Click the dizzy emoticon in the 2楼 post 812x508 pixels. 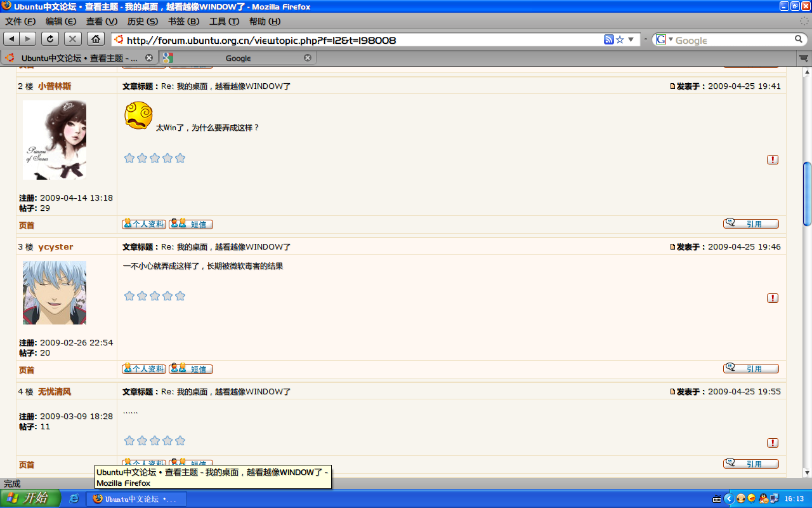(x=138, y=116)
